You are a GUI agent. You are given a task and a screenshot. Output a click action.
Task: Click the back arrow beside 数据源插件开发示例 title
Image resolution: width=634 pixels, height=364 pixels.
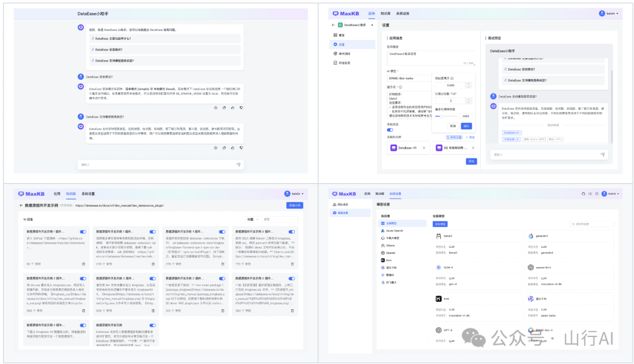click(x=21, y=205)
